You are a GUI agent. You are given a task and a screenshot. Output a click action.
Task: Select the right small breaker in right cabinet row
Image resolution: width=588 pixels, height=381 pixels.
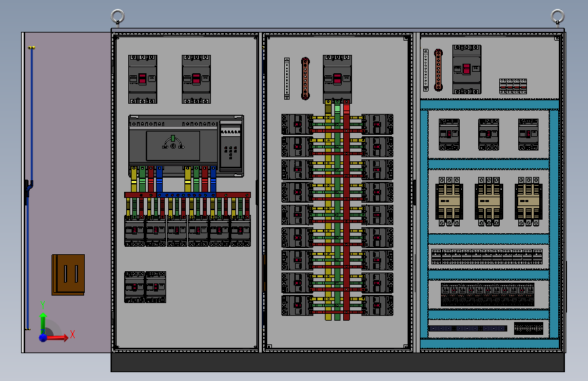[528, 134]
